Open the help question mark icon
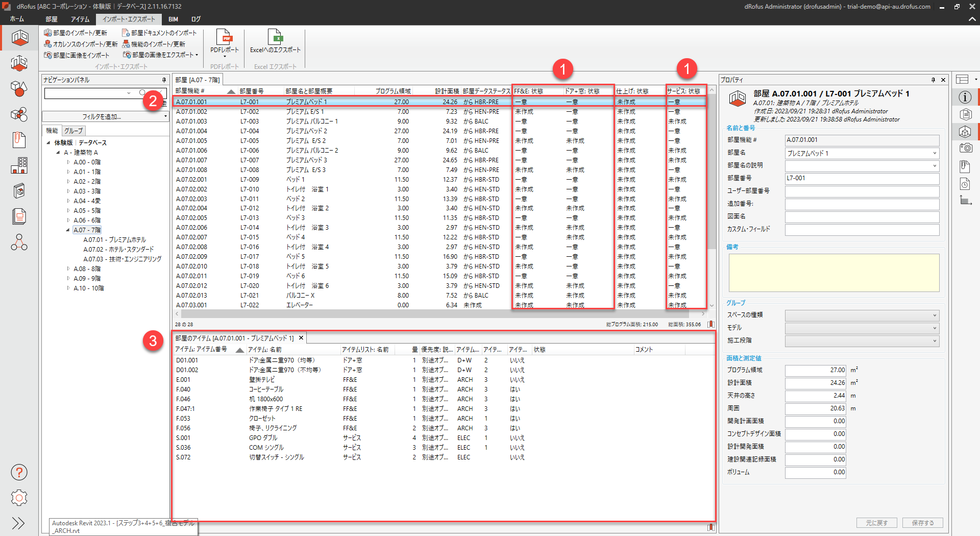 (x=19, y=472)
